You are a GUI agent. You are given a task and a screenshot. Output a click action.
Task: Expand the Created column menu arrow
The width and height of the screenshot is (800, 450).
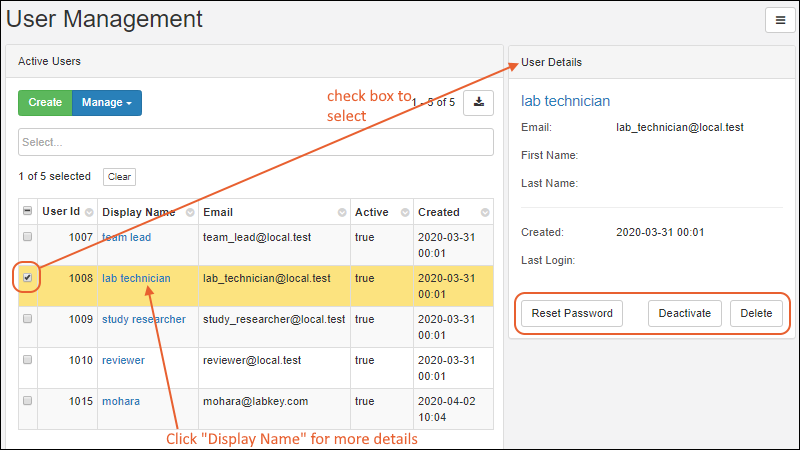click(x=485, y=213)
